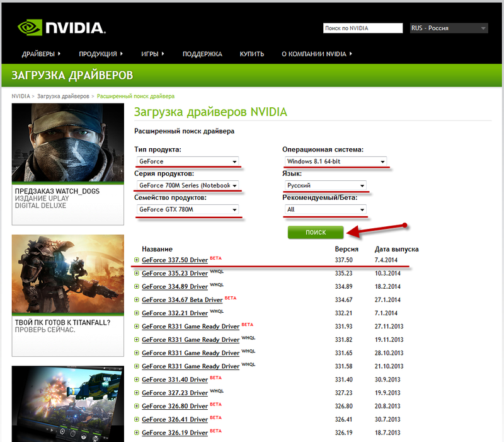The image size is (504, 442).
Task: Expand the GeForce 326.41 Driver row
Action: coord(137,419)
